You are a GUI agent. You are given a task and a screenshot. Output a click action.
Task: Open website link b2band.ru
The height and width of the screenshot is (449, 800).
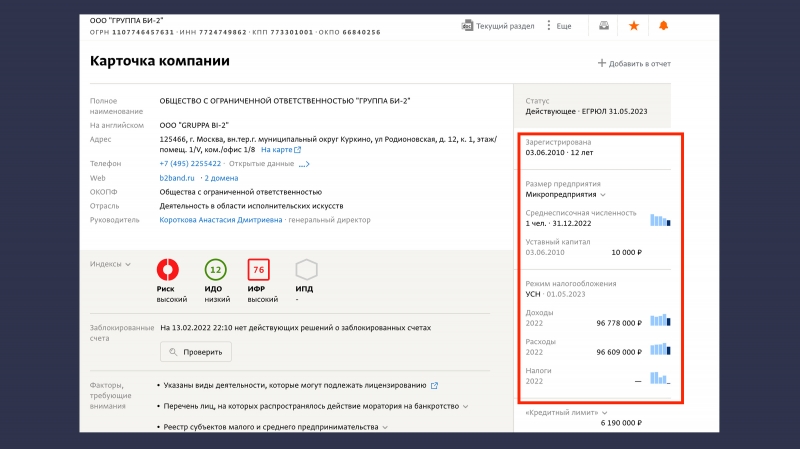177,178
